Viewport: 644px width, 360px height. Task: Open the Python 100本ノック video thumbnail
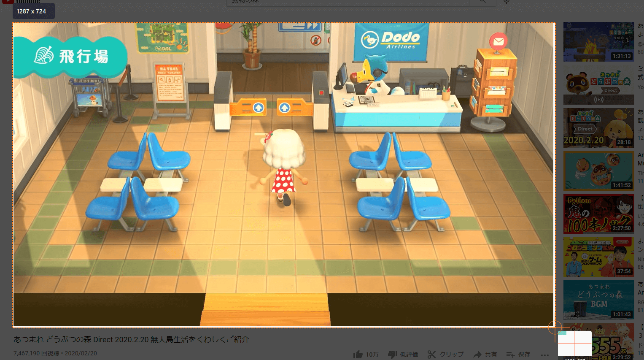click(x=598, y=214)
